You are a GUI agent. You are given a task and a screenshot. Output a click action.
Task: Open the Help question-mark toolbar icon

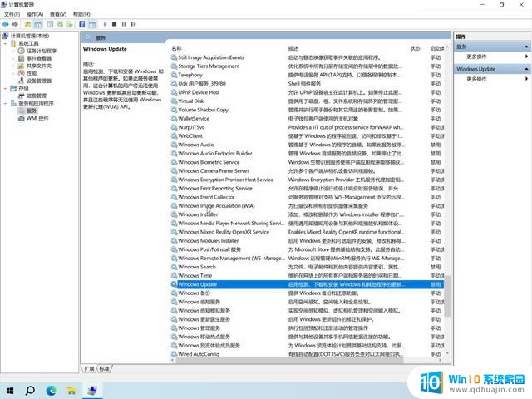coord(82,24)
